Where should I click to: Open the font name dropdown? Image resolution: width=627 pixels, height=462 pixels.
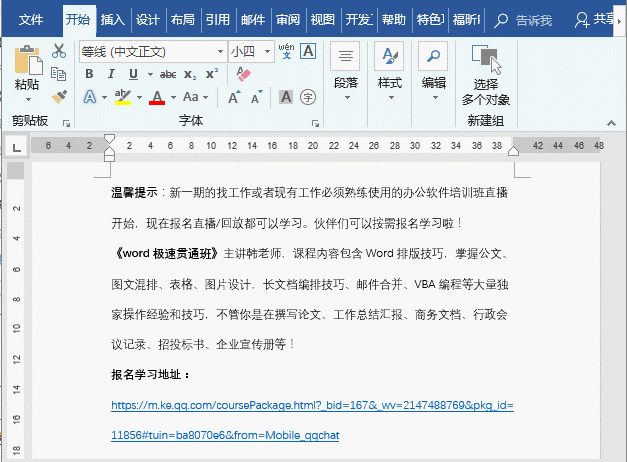click(x=220, y=52)
